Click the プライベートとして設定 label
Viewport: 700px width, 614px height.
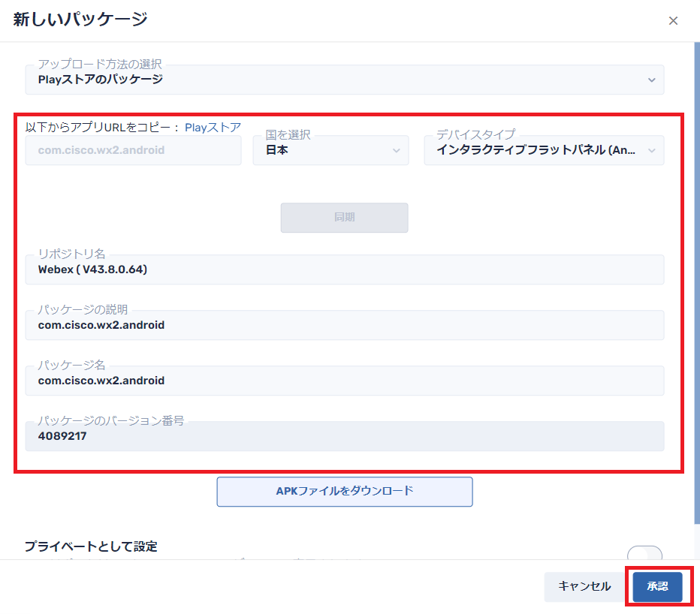pyautogui.click(x=91, y=546)
